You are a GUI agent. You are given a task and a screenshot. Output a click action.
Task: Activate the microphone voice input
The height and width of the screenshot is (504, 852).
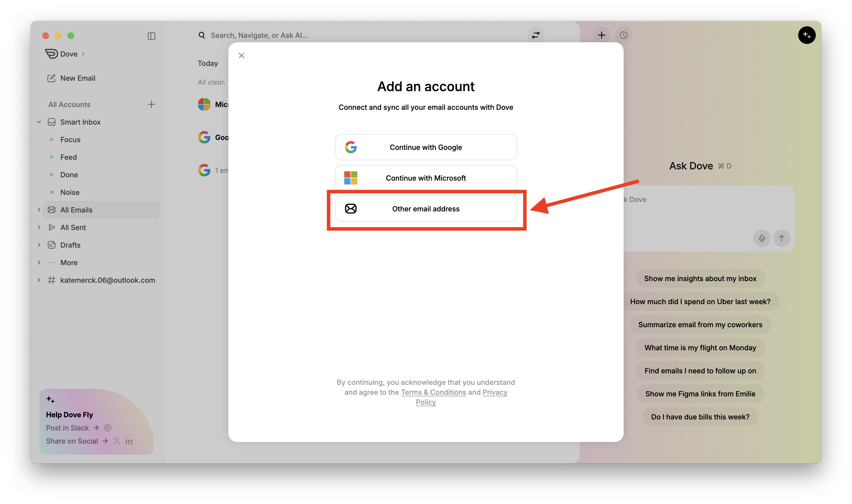(762, 238)
